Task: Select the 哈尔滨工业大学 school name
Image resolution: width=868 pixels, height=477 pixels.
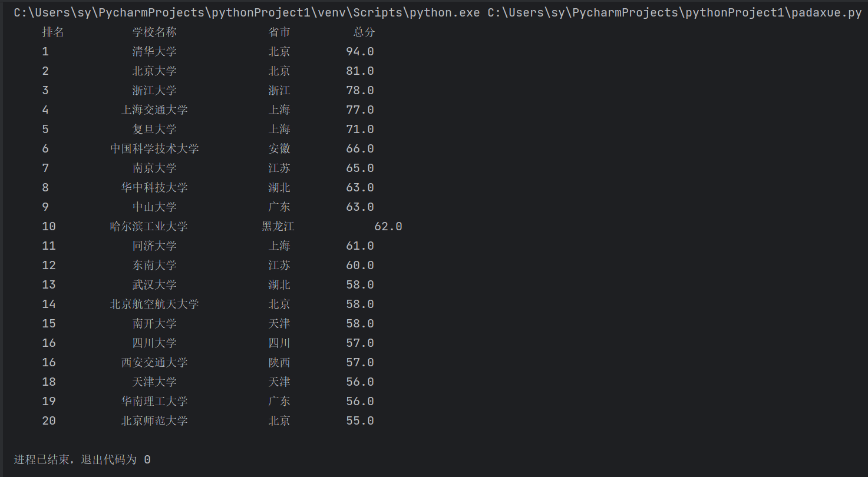Action: coord(149,227)
